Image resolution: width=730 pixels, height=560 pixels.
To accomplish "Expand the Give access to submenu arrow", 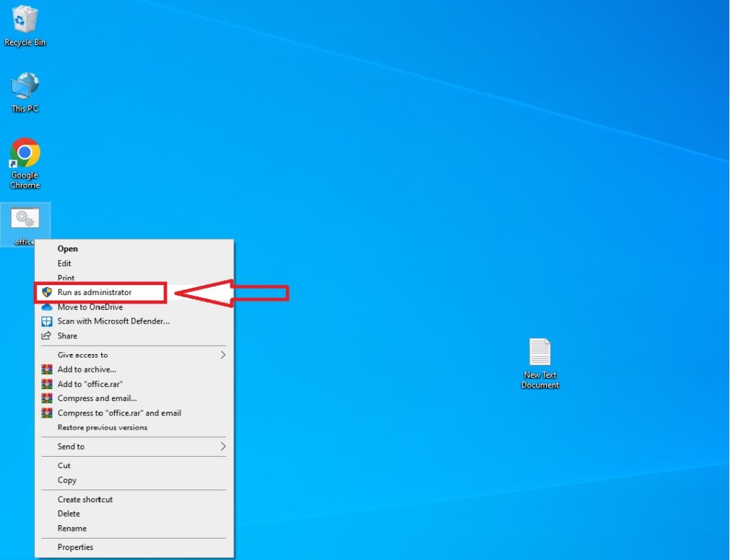I will pyautogui.click(x=223, y=355).
